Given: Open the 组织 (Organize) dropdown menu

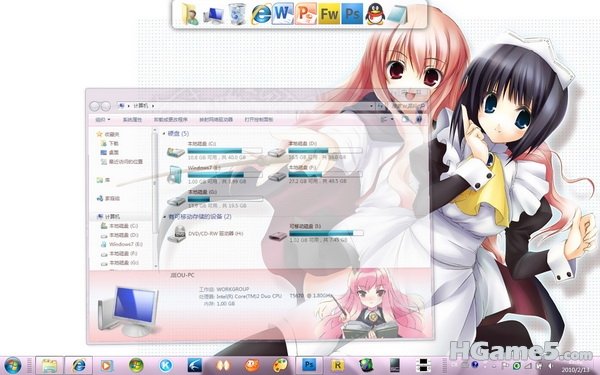Looking at the screenshot, I should coord(103,120).
